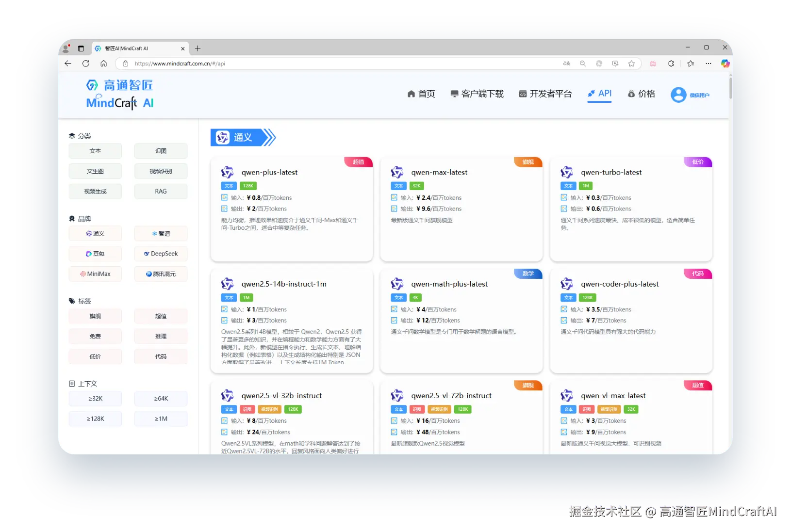Open tab actions menu icon
791x532 pixels.
(81, 48)
